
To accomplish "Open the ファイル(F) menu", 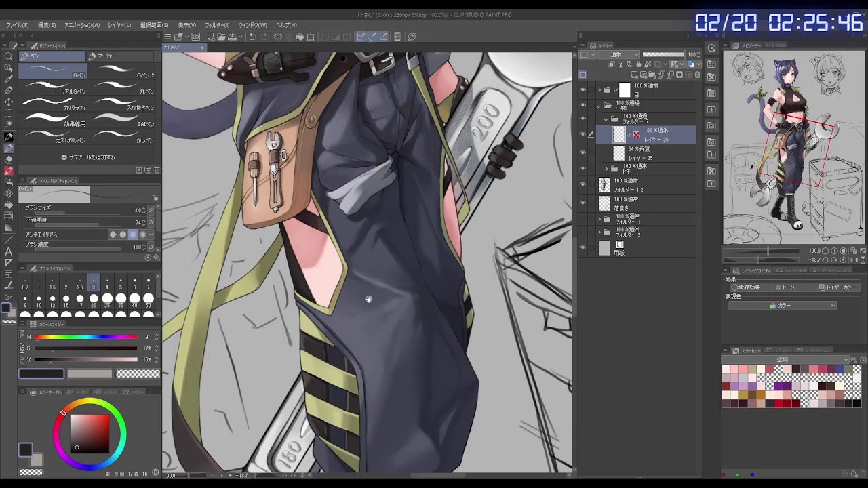I will [x=18, y=25].
